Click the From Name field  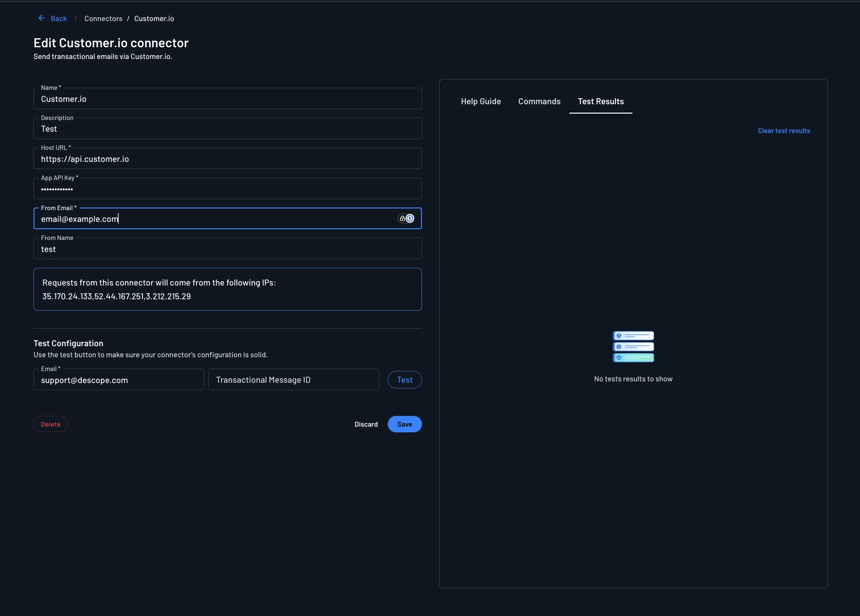point(228,249)
